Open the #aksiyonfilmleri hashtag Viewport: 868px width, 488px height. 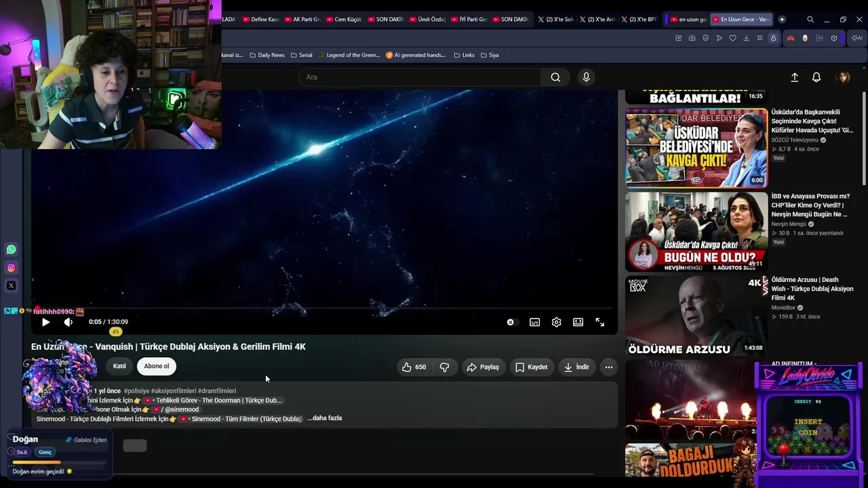click(173, 391)
